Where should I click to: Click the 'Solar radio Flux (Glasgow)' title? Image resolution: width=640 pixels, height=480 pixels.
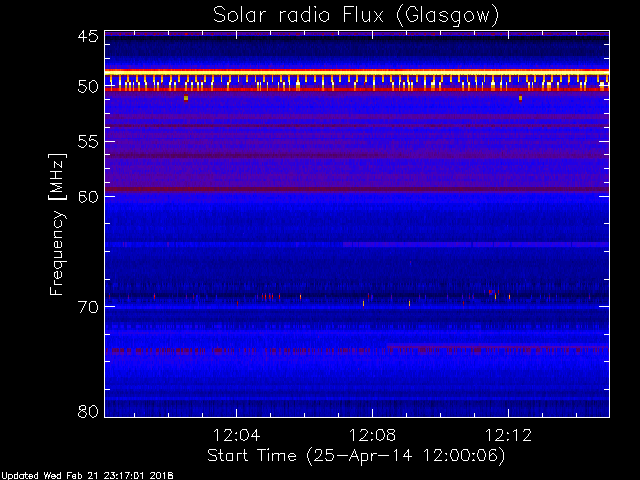tap(356, 16)
